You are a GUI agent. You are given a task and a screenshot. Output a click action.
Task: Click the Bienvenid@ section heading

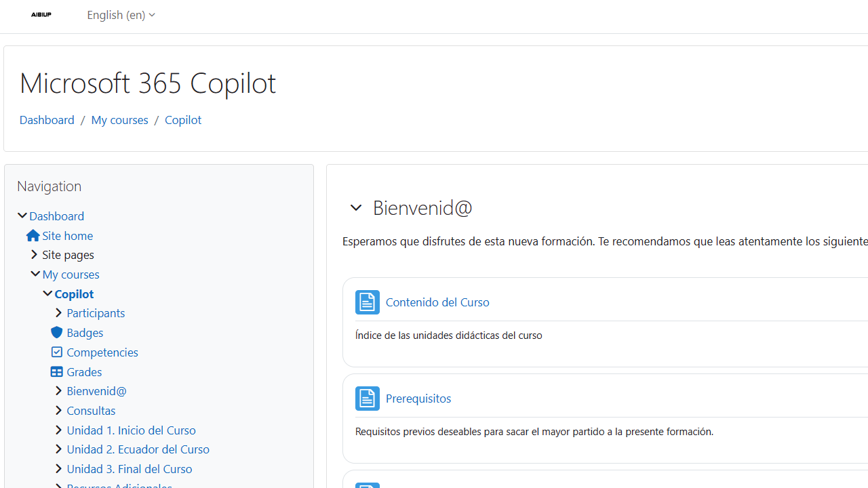pos(422,207)
